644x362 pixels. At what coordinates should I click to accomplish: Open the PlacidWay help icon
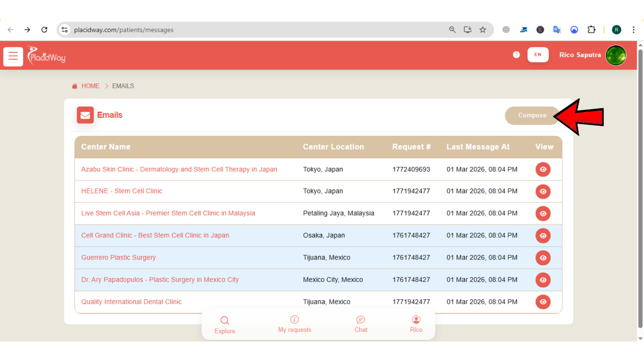516,55
